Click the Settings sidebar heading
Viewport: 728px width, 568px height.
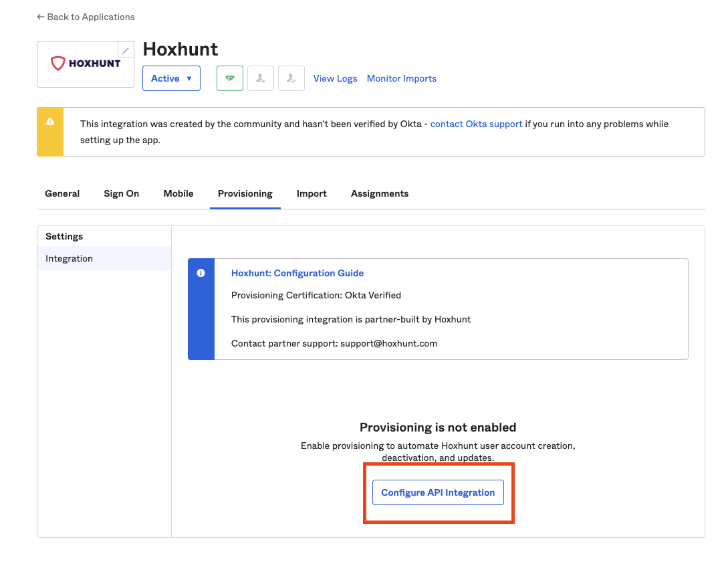(x=64, y=236)
